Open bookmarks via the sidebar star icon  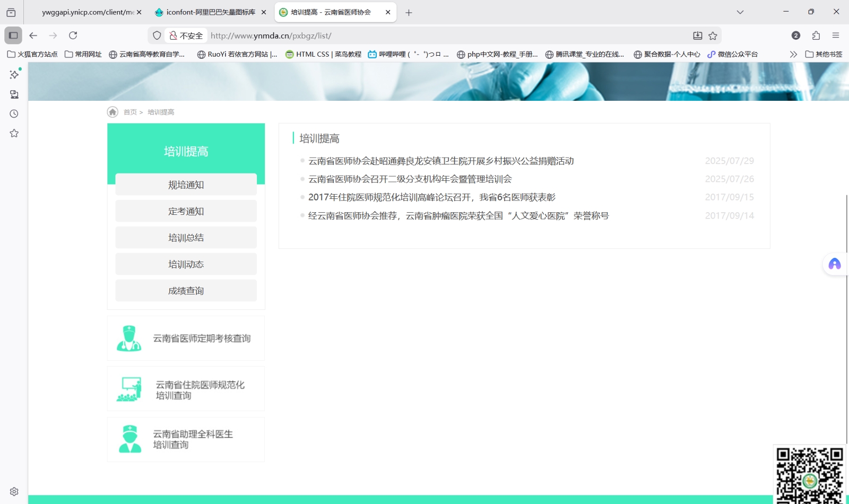(x=14, y=133)
